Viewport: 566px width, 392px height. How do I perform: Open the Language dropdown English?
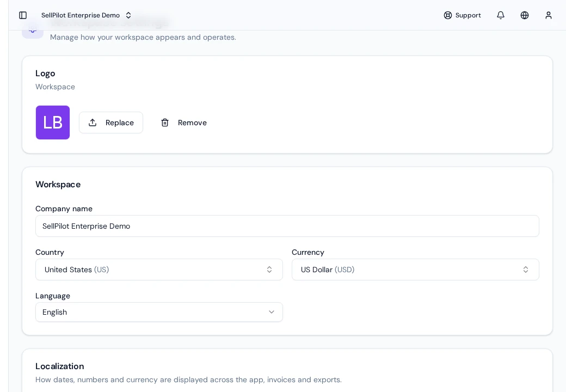(159, 312)
